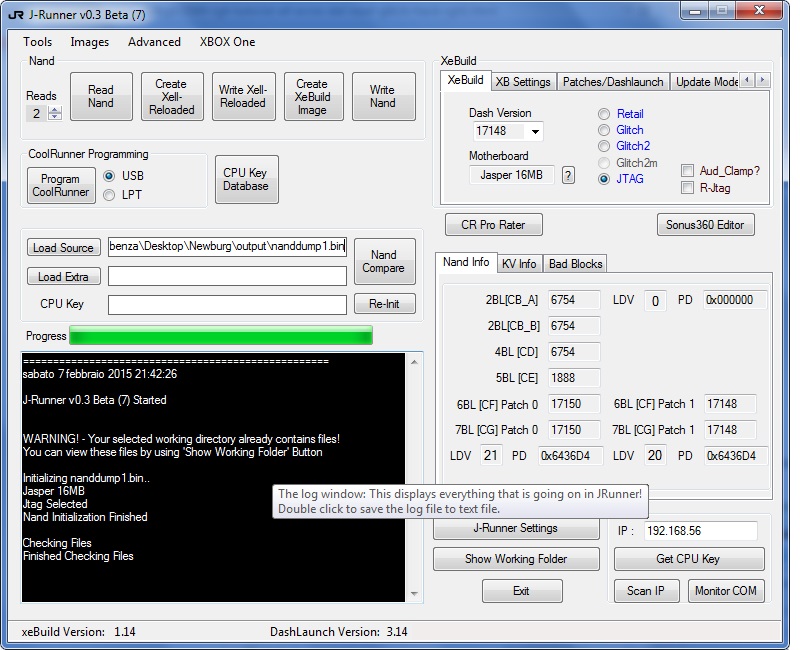
Task: Select the Retail radio button
Action: coord(604,114)
